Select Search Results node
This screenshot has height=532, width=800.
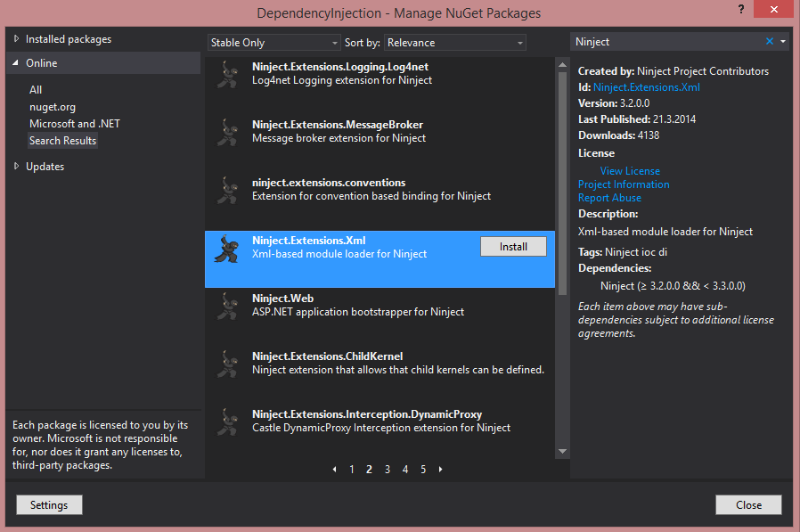[x=62, y=141]
